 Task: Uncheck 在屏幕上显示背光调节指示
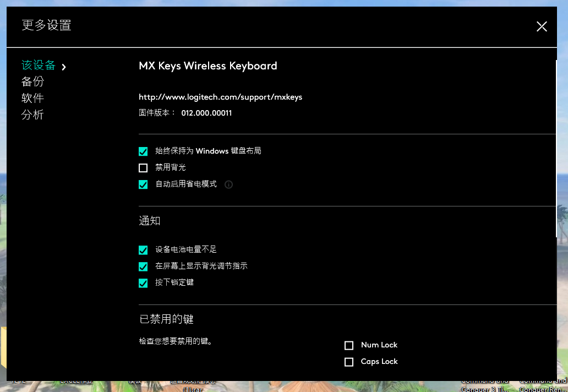point(143,266)
